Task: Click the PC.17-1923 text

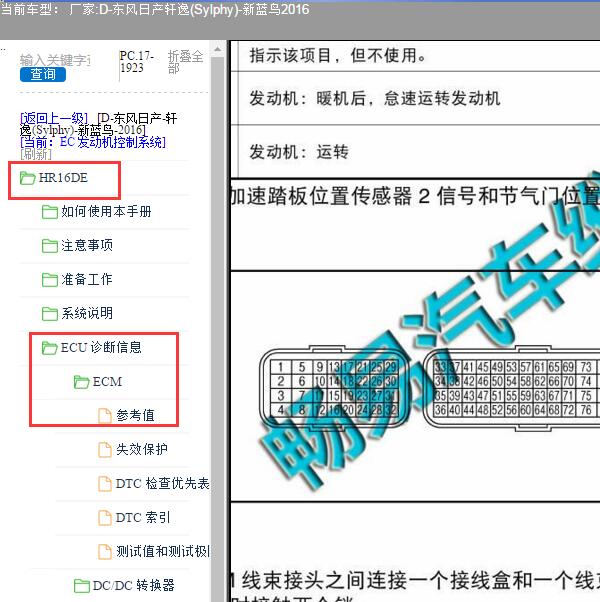Action: pos(137,61)
